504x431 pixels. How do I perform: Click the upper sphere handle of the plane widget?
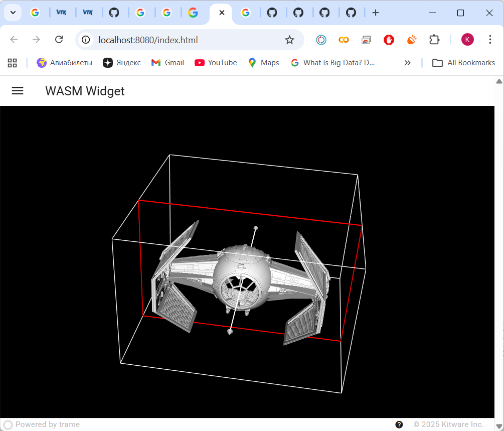[256, 228]
